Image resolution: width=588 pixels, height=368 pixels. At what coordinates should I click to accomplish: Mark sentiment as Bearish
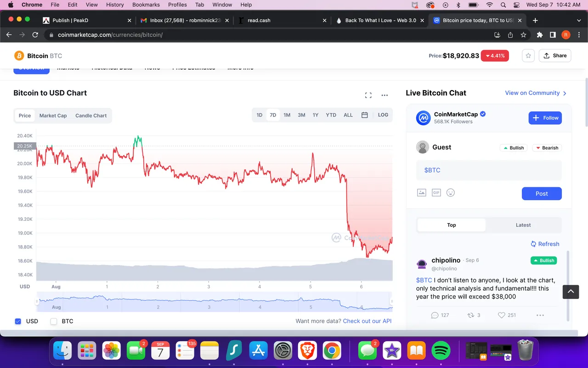[547, 148]
